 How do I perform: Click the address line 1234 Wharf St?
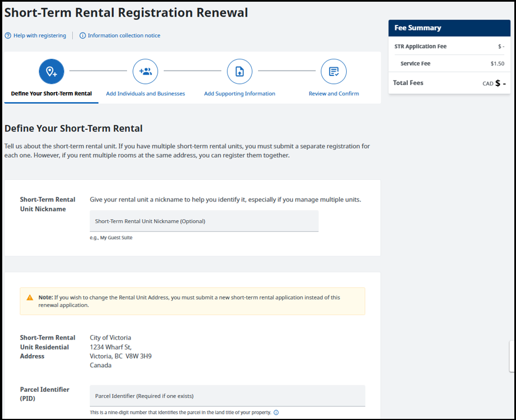(x=110, y=347)
